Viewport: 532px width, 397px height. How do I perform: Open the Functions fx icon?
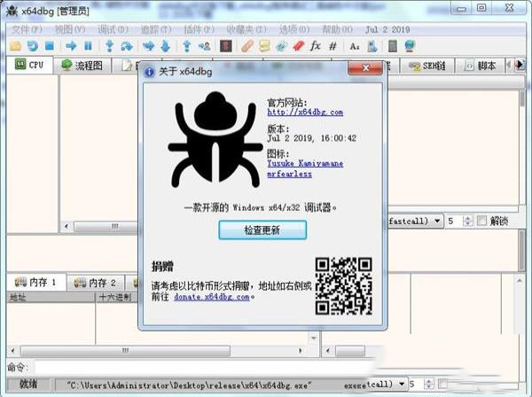tap(315, 45)
